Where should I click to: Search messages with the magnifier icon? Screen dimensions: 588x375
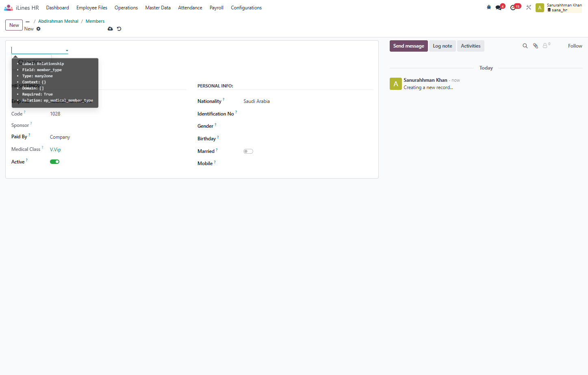pos(525,46)
